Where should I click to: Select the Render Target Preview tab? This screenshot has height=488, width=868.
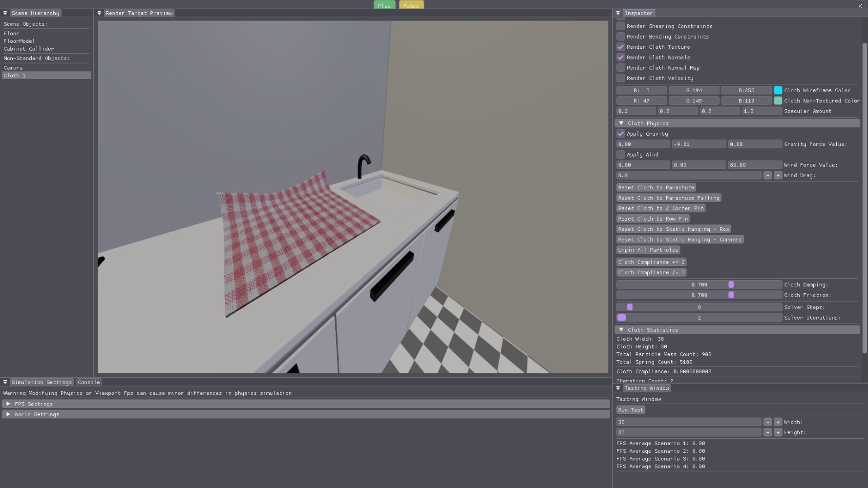coord(139,13)
